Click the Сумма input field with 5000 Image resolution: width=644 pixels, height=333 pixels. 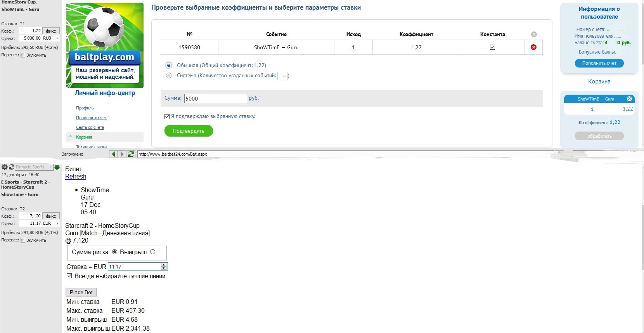pyautogui.click(x=215, y=99)
